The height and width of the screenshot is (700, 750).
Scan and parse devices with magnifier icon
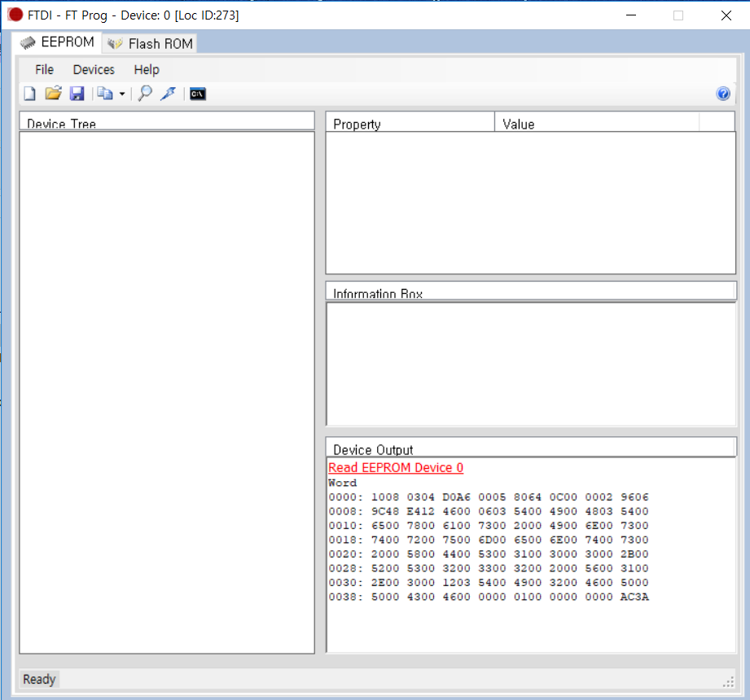click(x=145, y=94)
